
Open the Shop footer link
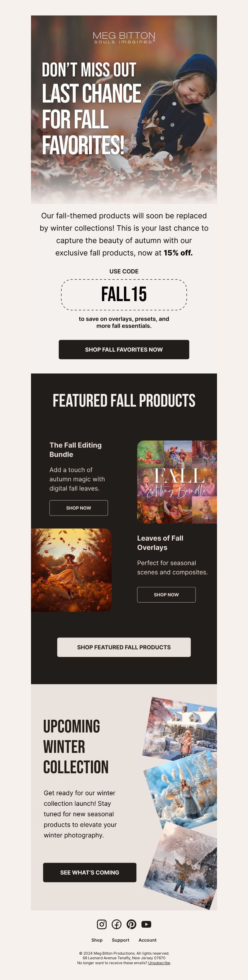point(97,940)
